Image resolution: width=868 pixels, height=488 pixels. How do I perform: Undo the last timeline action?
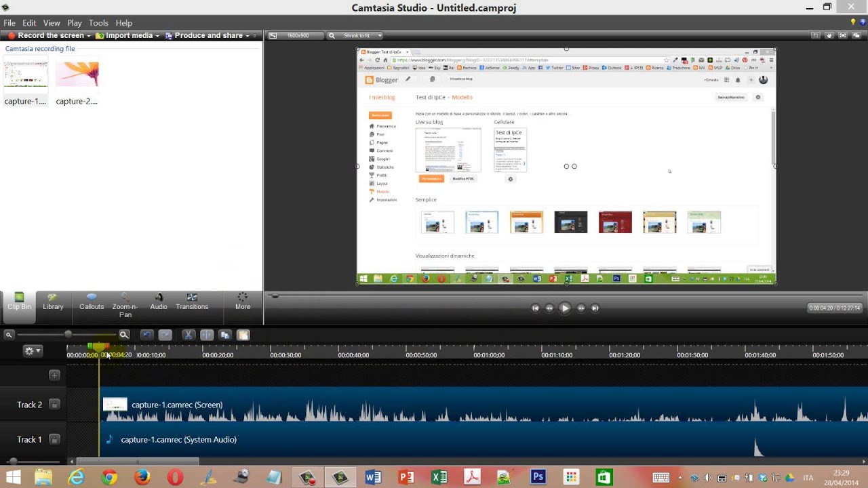tap(146, 335)
